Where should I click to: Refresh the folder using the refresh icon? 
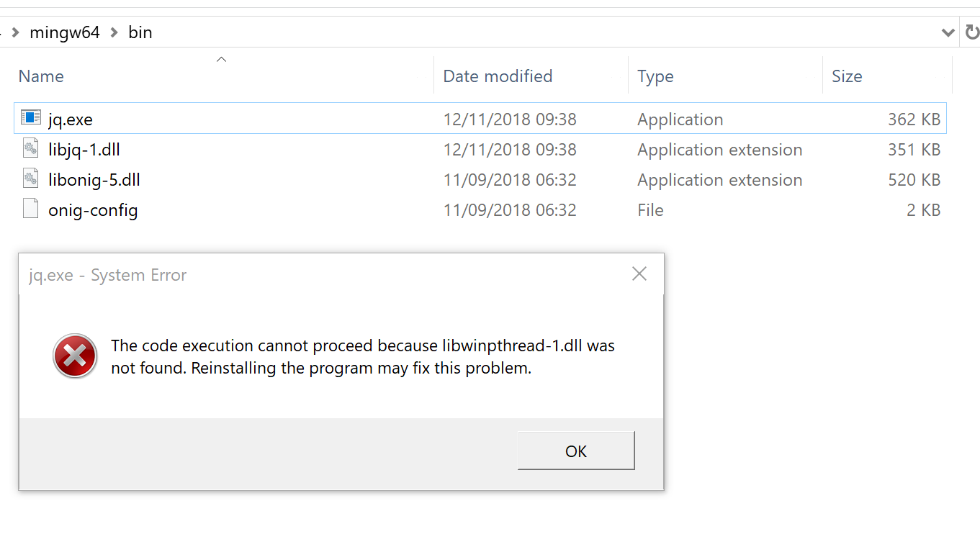(x=974, y=32)
